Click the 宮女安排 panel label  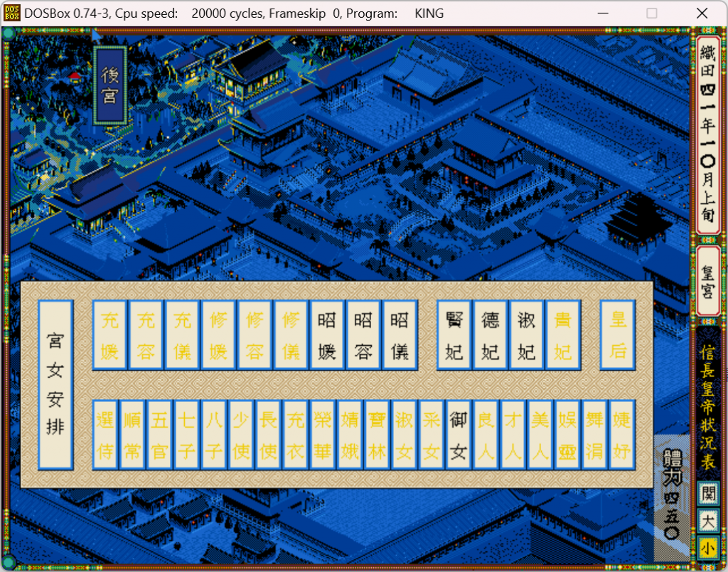[55, 385]
